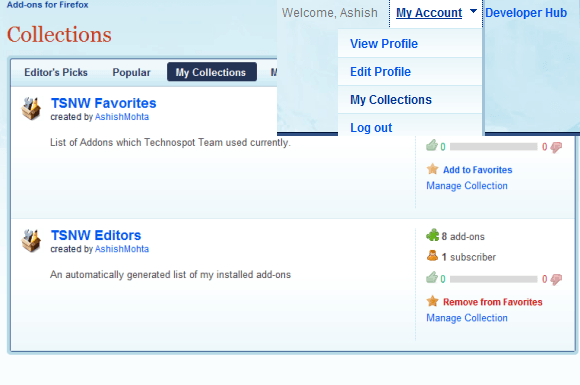Click the rating bar for TSNW Editors
The image size is (580, 385).
(x=493, y=278)
